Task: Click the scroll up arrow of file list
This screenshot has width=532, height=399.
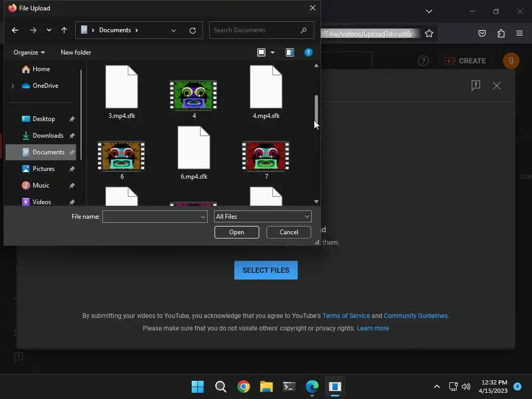Action: [316, 65]
